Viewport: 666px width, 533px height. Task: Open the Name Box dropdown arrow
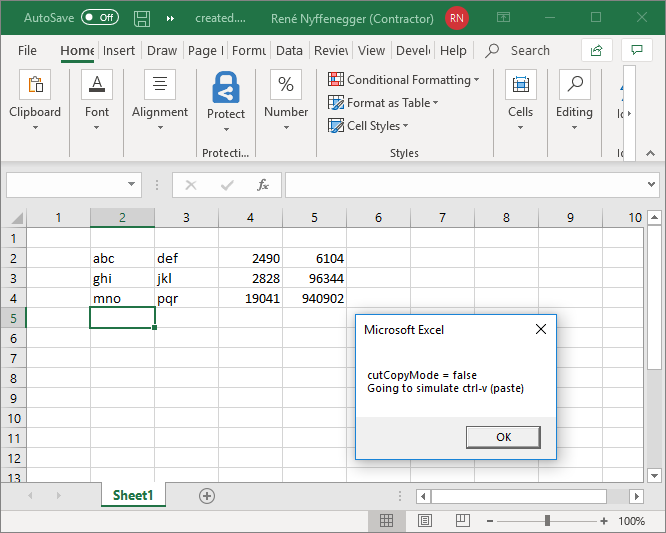(132, 185)
